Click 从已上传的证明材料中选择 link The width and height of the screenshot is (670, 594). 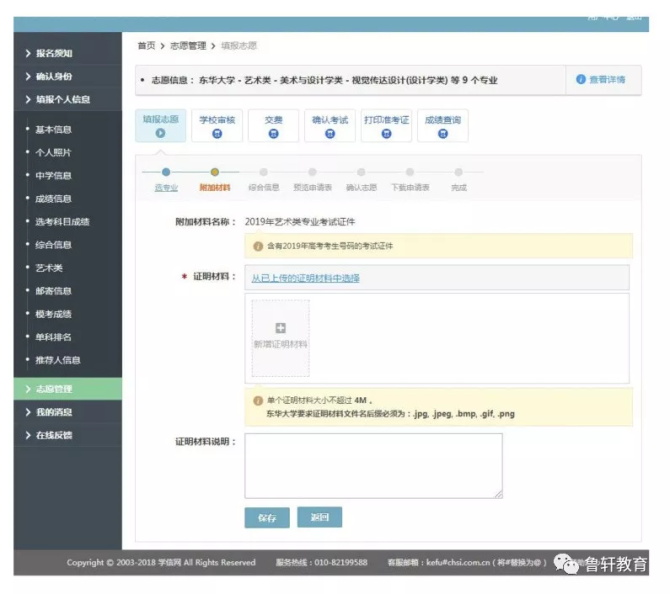305,278
